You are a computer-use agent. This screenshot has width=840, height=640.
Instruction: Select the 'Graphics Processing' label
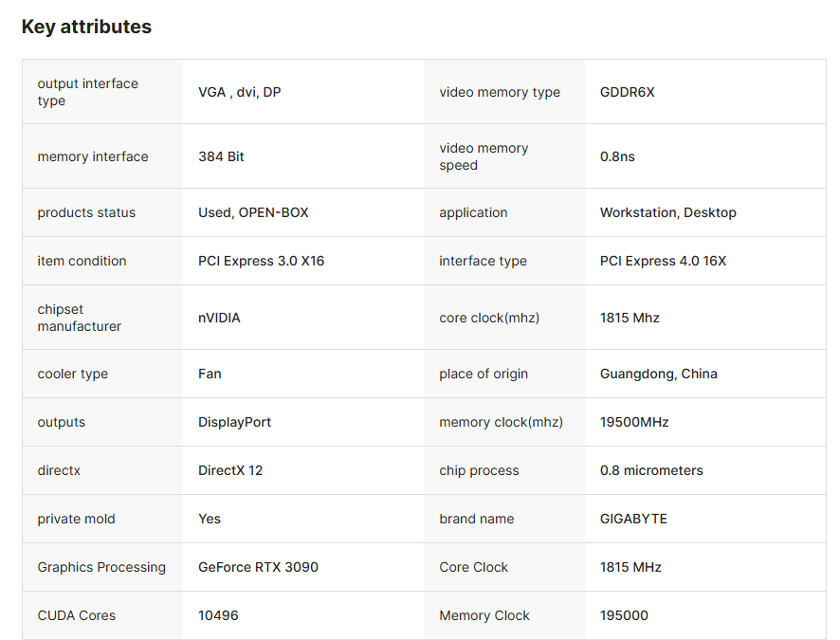point(101,567)
